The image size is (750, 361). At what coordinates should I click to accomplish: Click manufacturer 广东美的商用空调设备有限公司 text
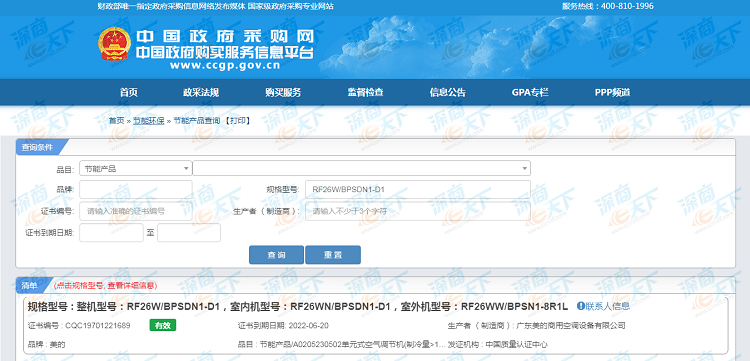571,326
